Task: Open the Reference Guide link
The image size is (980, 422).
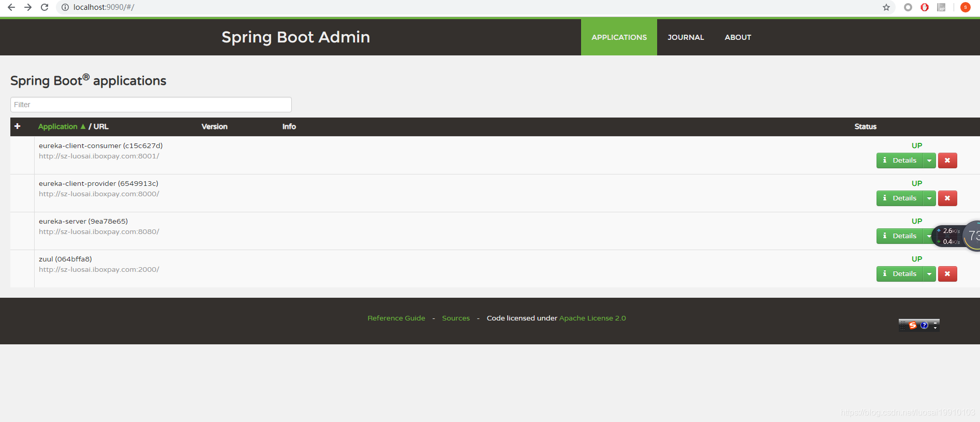Action: coord(396,318)
